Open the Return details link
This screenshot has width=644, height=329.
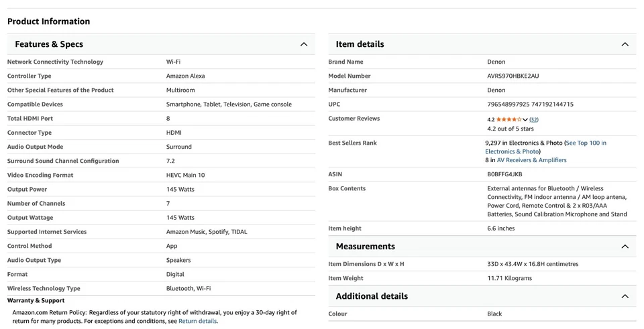point(197,321)
